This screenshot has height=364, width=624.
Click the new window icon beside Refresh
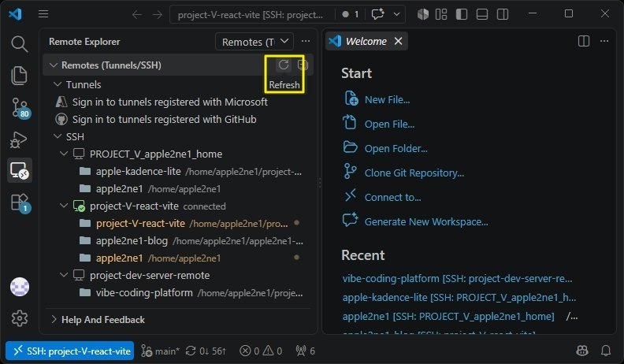[303, 65]
